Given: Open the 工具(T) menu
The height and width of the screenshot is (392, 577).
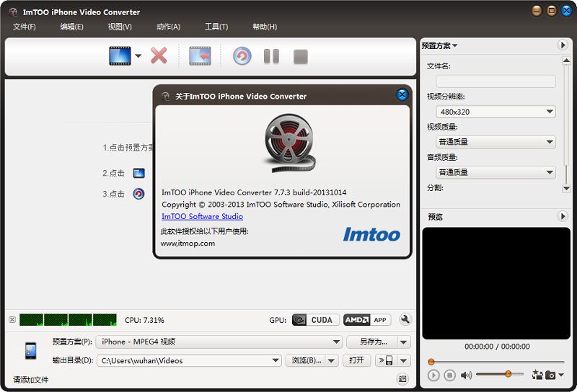Looking at the screenshot, I should [x=216, y=27].
